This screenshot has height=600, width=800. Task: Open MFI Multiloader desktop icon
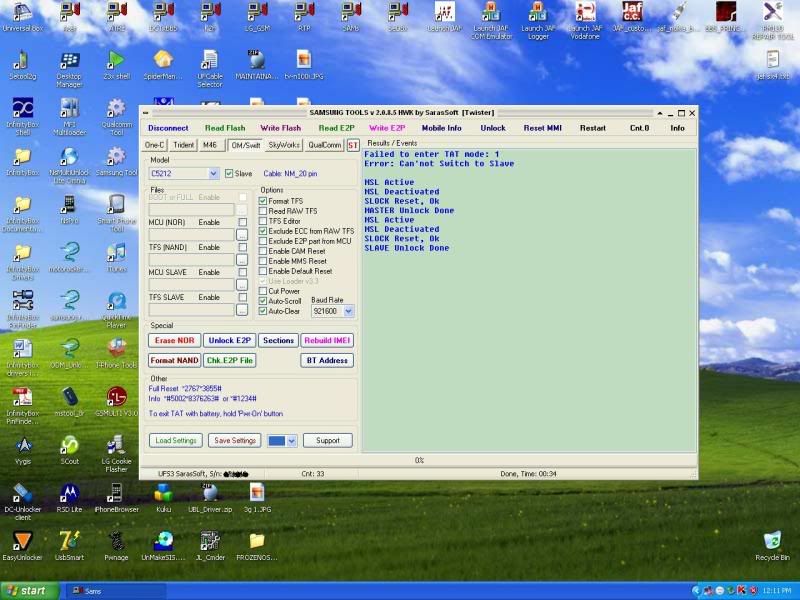tap(69, 116)
